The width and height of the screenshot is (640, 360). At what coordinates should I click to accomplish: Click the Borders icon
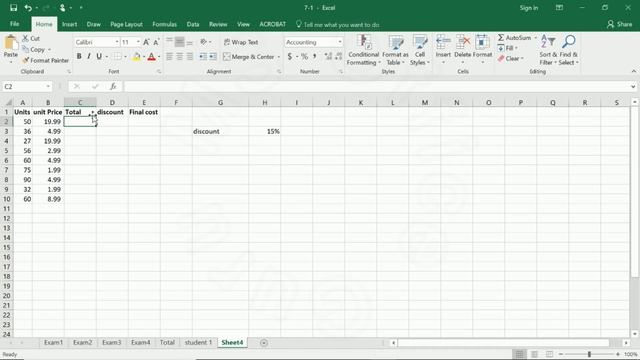(118, 56)
